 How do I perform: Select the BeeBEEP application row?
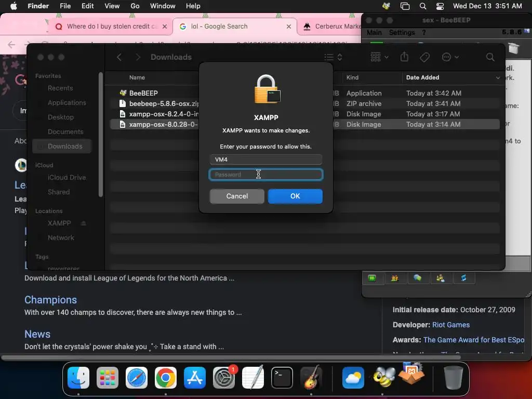point(304,93)
